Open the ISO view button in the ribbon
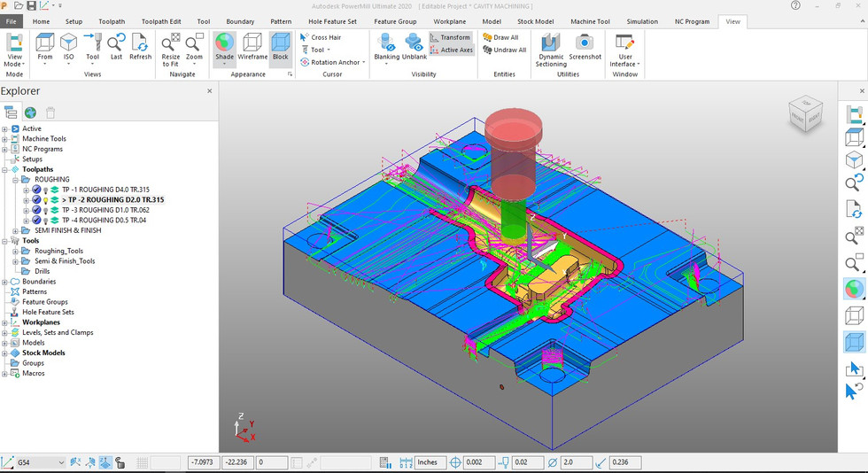Image resolution: width=868 pixels, height=473 pixels. [69, 49]
